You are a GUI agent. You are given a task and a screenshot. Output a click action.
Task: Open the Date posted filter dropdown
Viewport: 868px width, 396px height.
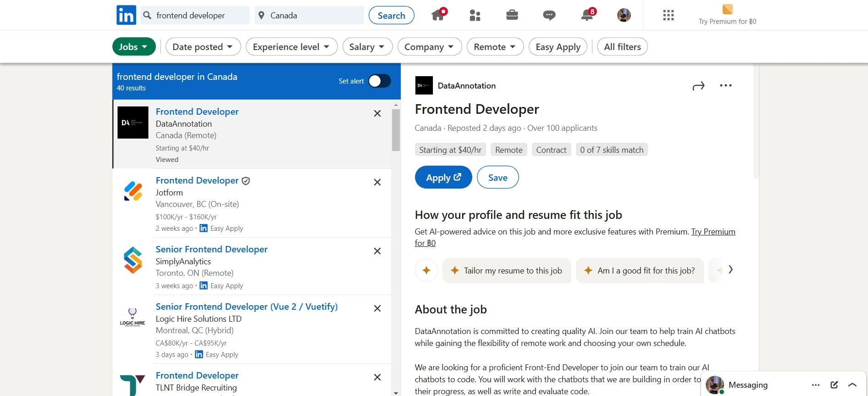click(x=203, y=47)
